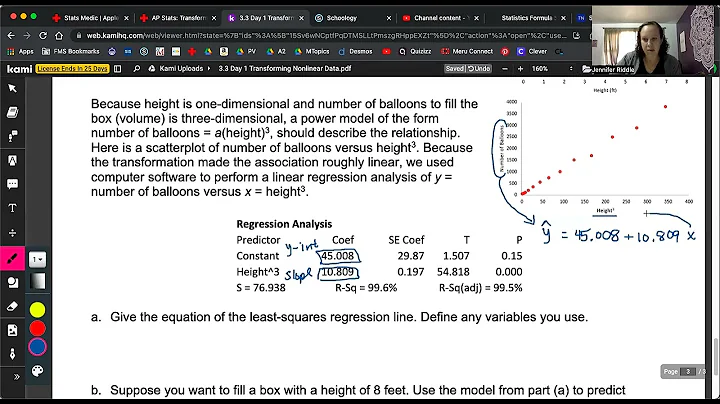Image resolution: width=720 pixels, height=404 pixels.
Task: Reload the page
Action: [x=43, y=35]
